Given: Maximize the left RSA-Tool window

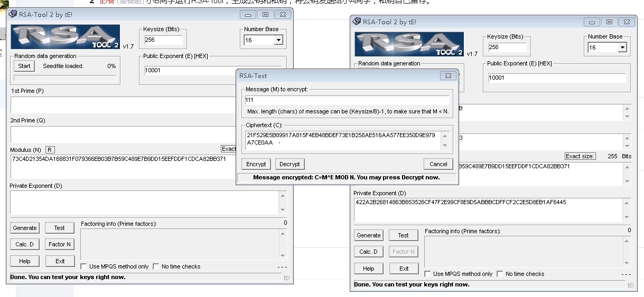Looking at the screenshot, I should tap(265, 15).
